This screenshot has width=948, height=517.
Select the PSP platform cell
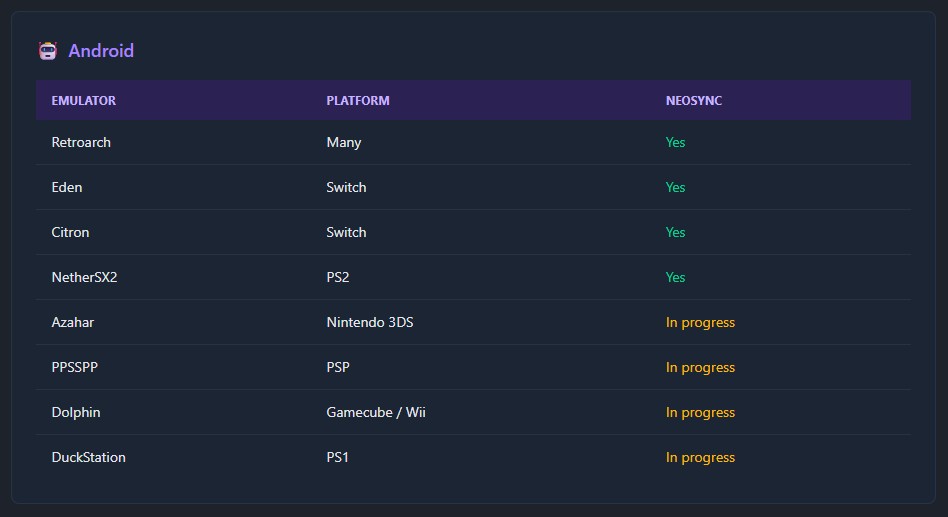[338, 367]
